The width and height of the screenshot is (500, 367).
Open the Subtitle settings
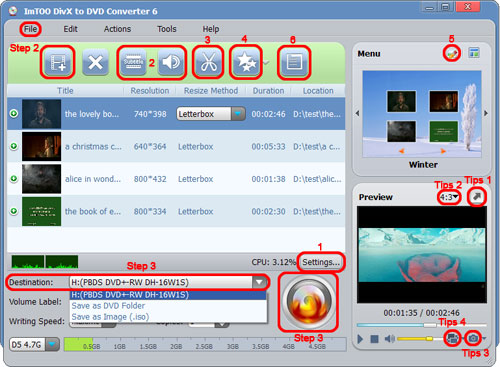click(x=133, y=62)
